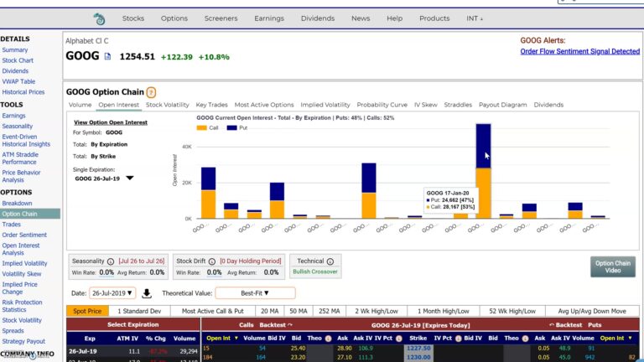Switch to the IV Skew tab
This screenshot has height=362, width=644.
[x=425, y=105]
